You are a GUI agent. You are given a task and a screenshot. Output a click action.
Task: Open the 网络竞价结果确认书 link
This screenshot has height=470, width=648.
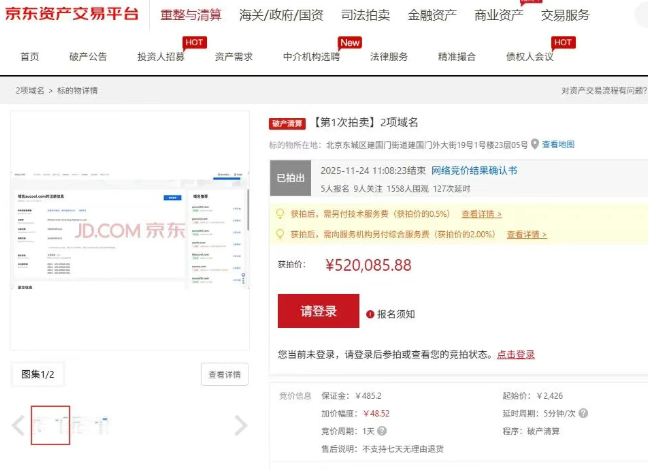pyautogui.click(x=474, y=170)
